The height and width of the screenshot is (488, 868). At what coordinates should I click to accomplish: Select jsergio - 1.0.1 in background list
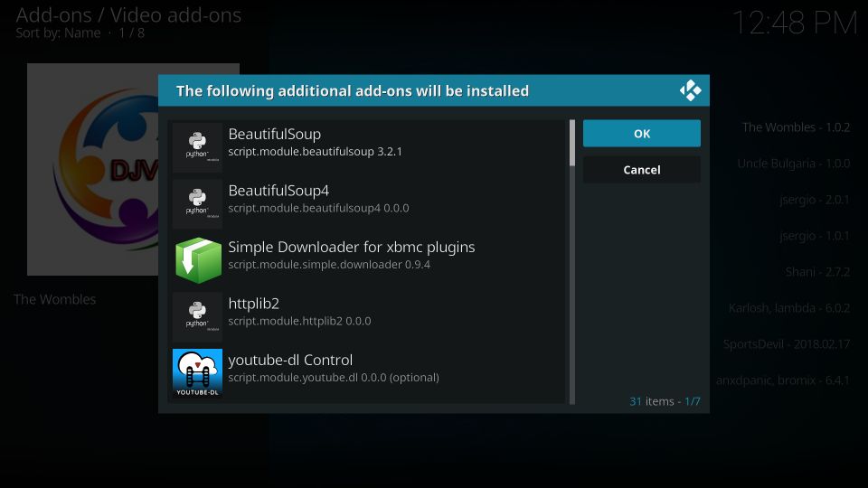click(x=815, y=236)
